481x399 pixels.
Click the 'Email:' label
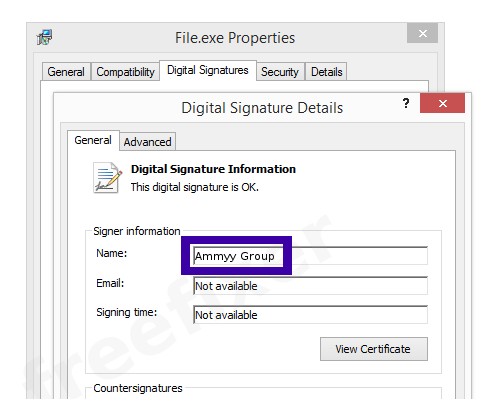(x=110, y=283)
